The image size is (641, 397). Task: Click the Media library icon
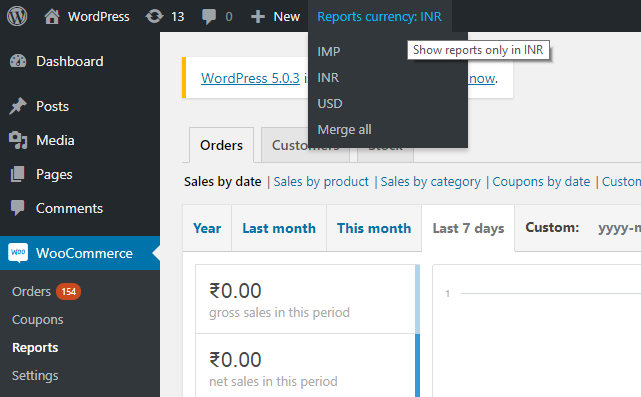pyautogui.click(x=18, y=140)
